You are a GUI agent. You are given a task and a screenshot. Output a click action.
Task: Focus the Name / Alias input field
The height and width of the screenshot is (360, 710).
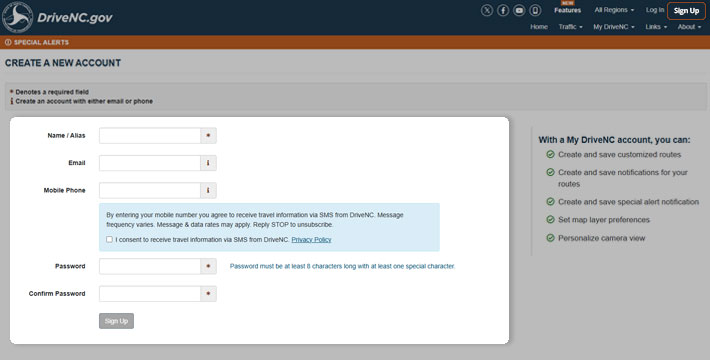(150, 135)
